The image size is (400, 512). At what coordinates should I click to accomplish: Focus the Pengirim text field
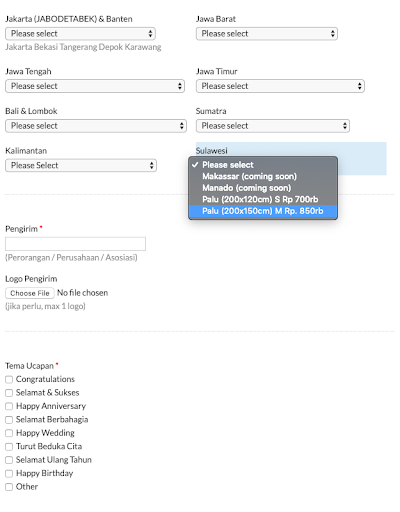[x=75, y=244]
